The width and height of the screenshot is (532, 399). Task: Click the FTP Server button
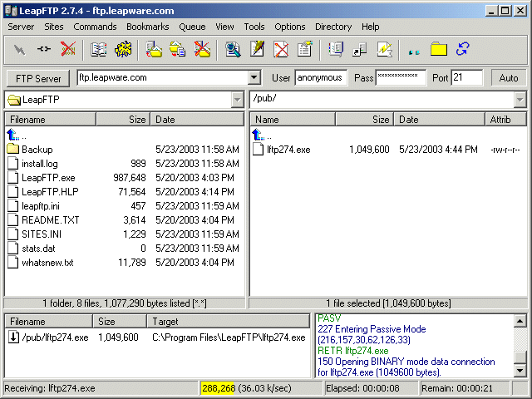[38, 78]
